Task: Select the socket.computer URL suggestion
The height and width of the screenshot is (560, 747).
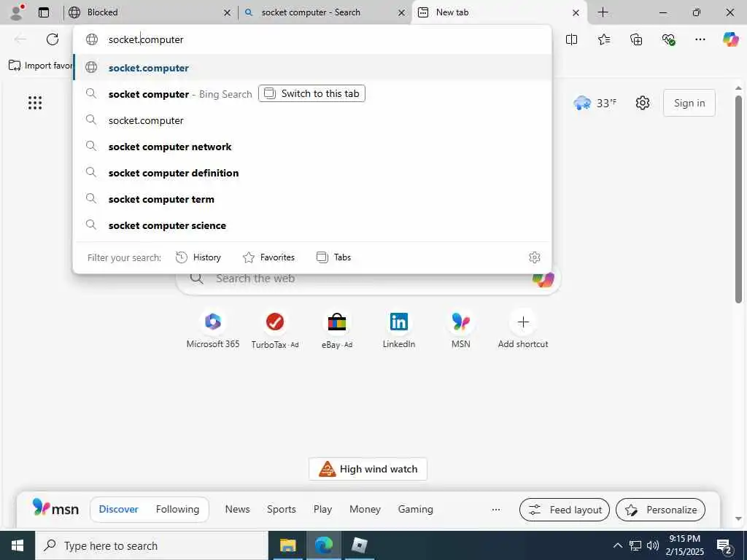Action: (x=312, y=68)
